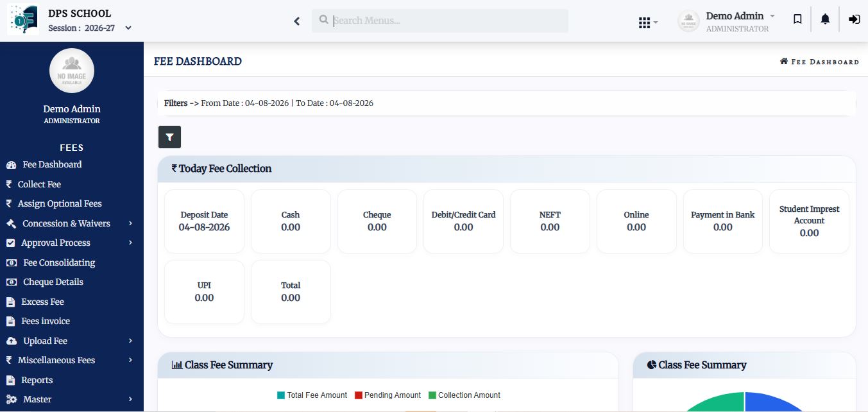Toggle Collection Amount legend swatch
Screen dimensions: 868x412
pos(432,395)
